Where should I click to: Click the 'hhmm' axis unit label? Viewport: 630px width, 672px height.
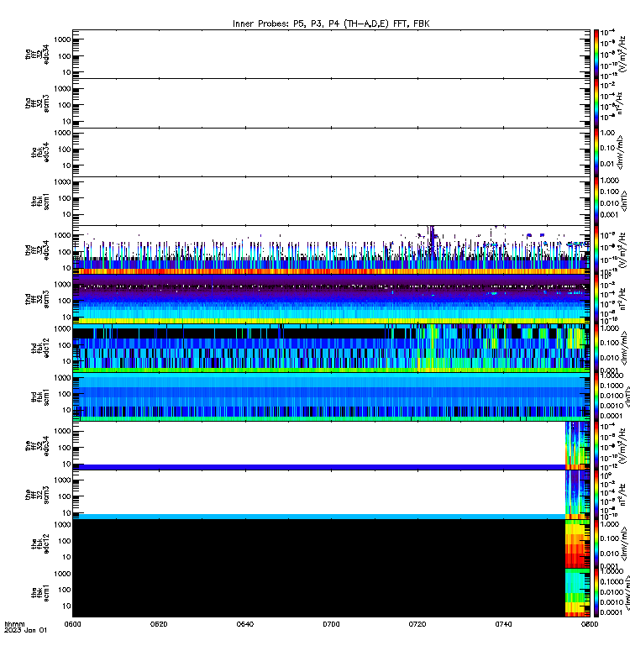tap(14, 624)
